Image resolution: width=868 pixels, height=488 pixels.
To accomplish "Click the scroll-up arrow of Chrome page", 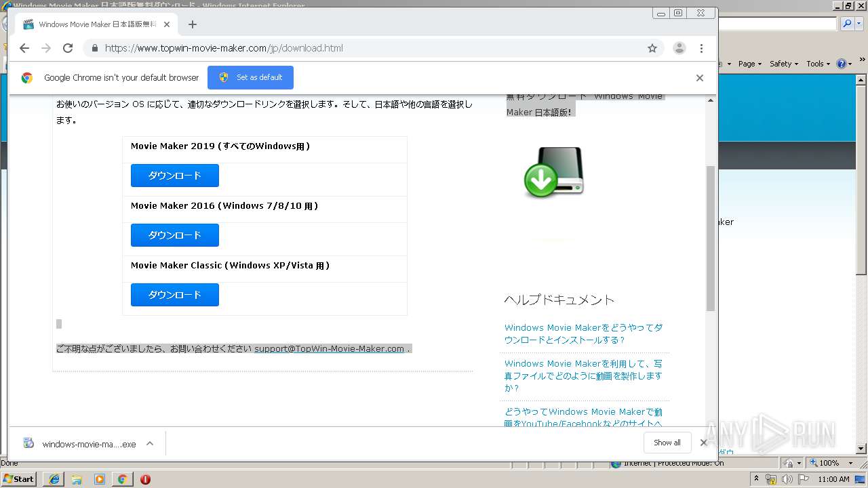I will (x=711, y=100).
